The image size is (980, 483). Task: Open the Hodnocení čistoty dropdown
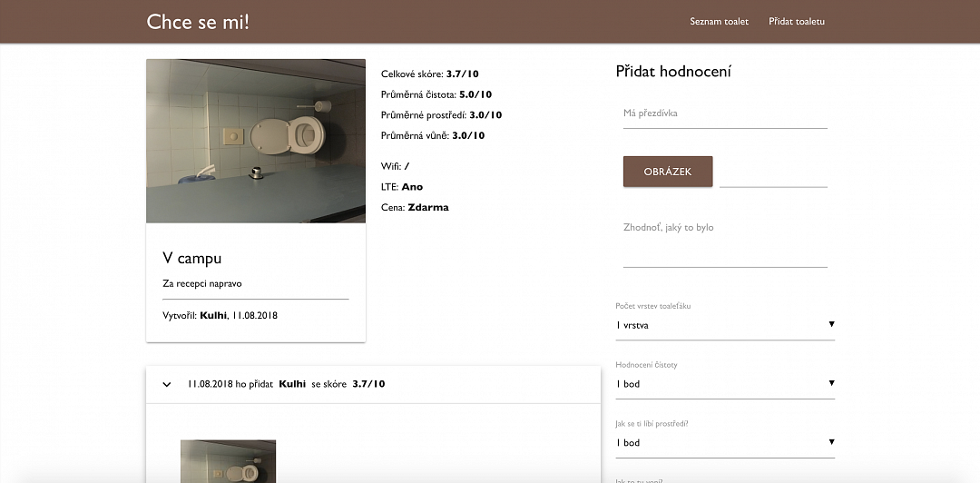point(725,383)
